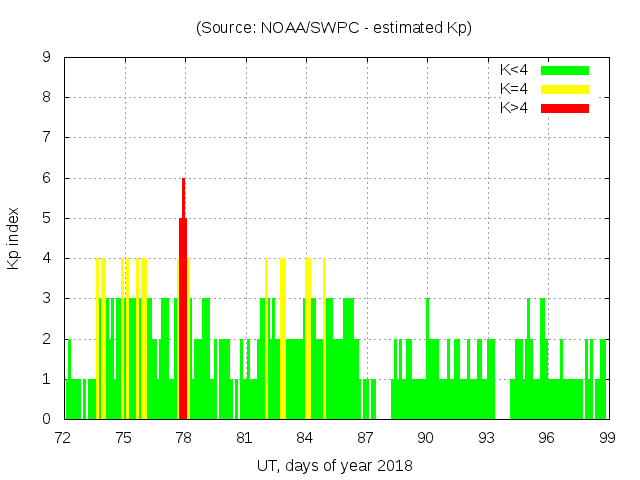640x480 pixels.
Task: Click x-axis tick label 99
Action: point(607,437)
